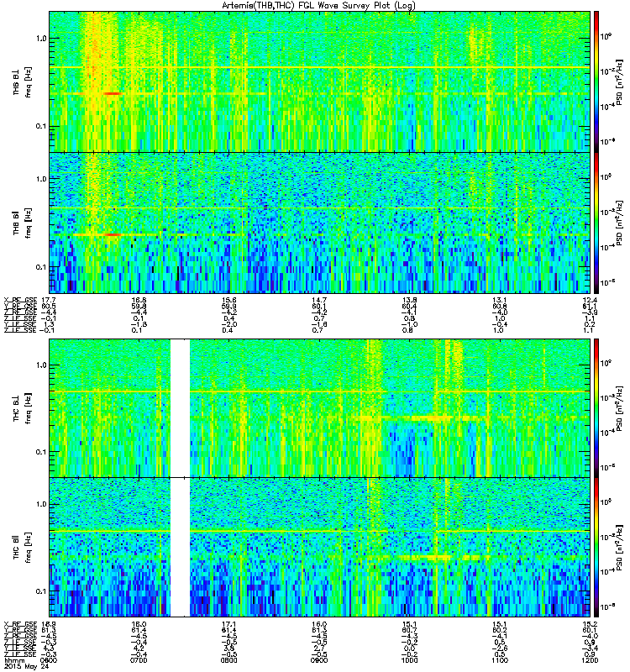Click the "15.6" value in the THB position table
630x672 pixels.
[228, 300]
